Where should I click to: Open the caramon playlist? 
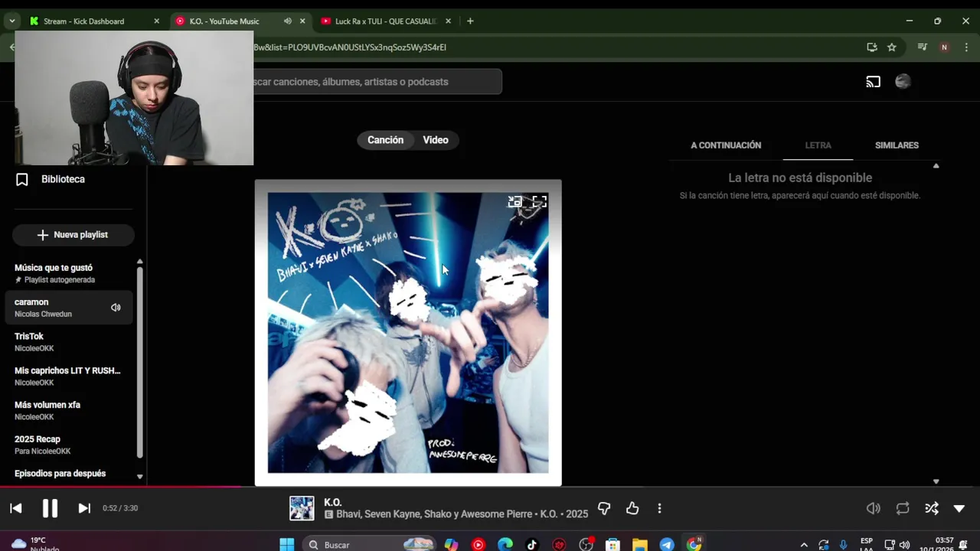(69, 308)
